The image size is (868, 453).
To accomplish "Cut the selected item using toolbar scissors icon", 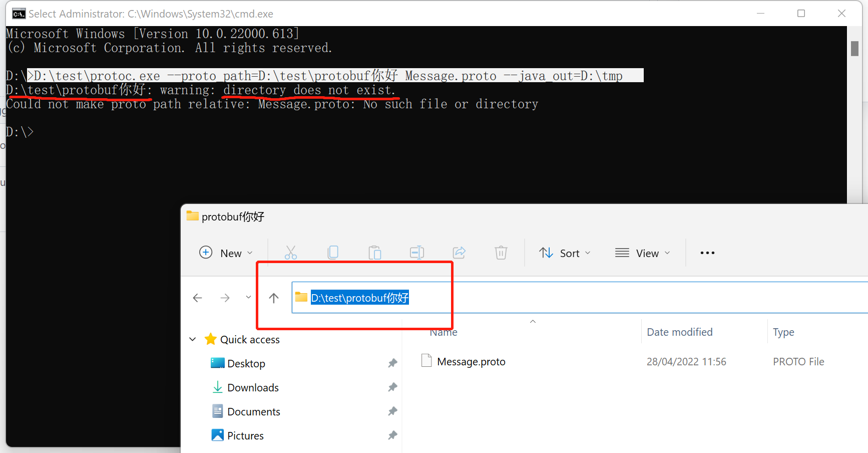I will tap(290, 253).
